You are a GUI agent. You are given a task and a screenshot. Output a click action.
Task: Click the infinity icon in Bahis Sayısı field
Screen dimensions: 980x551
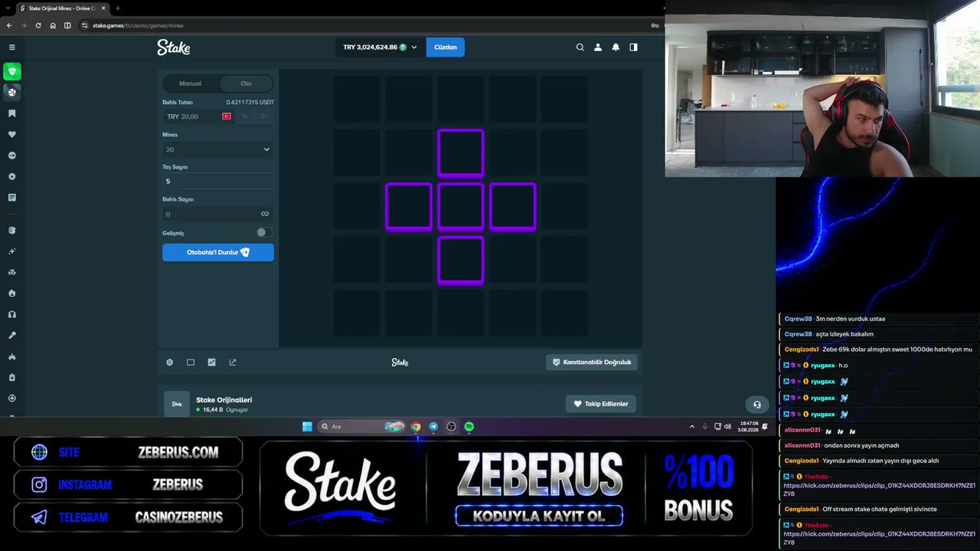[x=265, y=214]
